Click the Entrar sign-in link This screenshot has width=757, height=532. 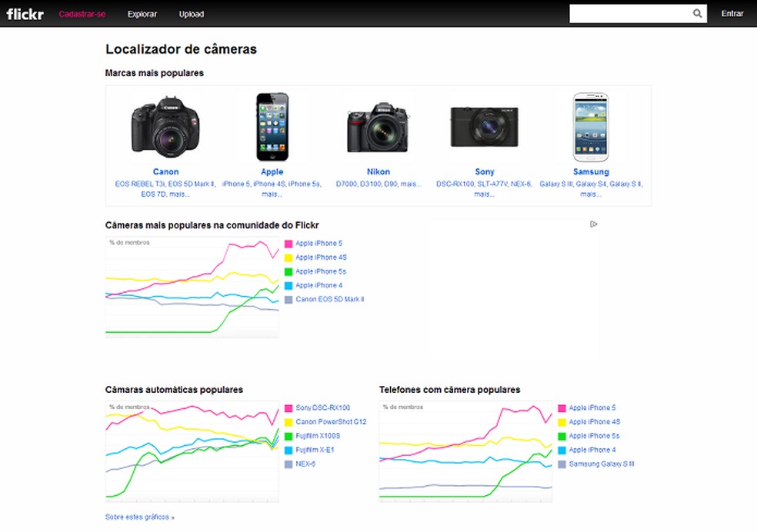tap(732, 14)
